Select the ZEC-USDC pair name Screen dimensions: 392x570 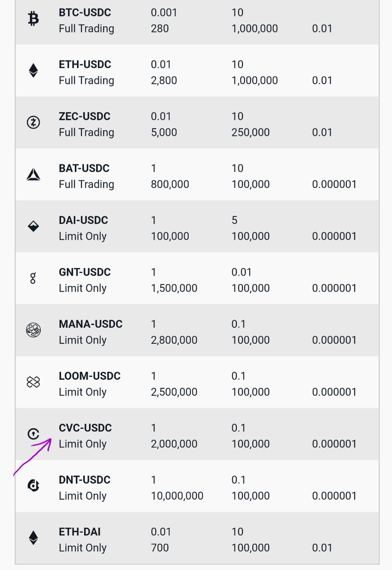coord(85,117)
